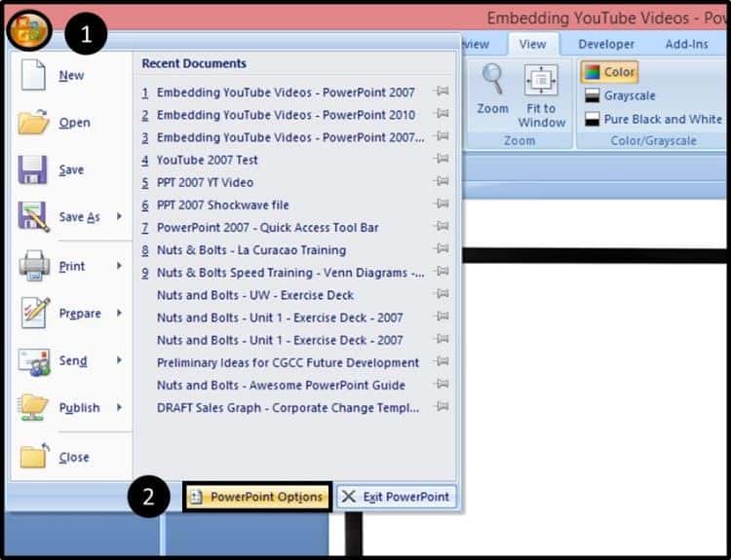Open Nuts and Bolts - UW - Exercise Deck
This screenshot has height=560, width=731.
coord(255,295)
